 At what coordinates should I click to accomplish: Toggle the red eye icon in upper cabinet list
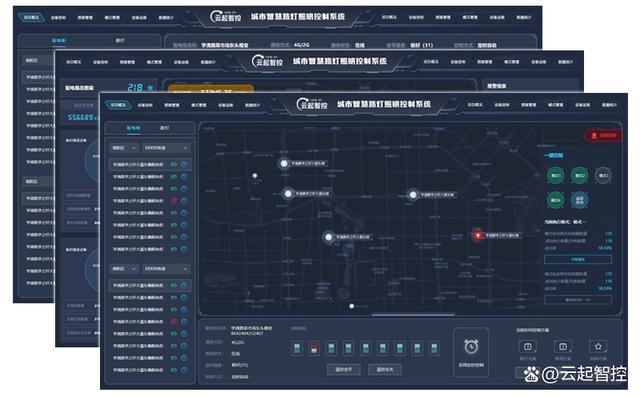point(173,201)
